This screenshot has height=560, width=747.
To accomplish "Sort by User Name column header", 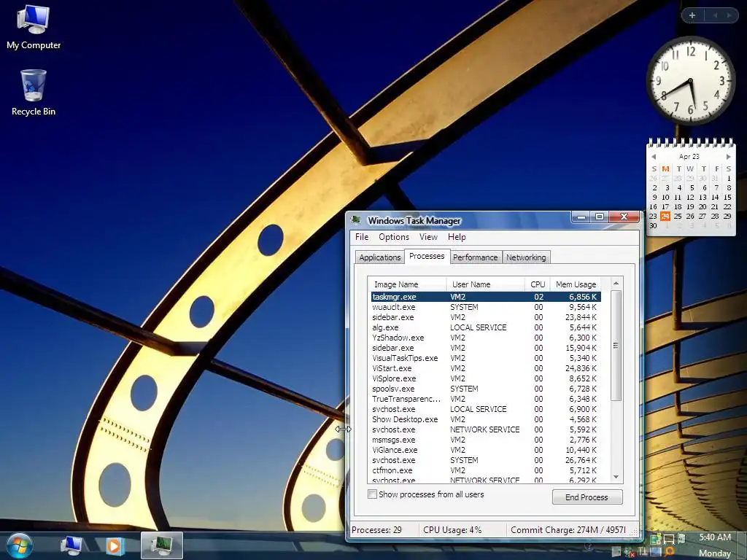I will click(x=485, y=284).
